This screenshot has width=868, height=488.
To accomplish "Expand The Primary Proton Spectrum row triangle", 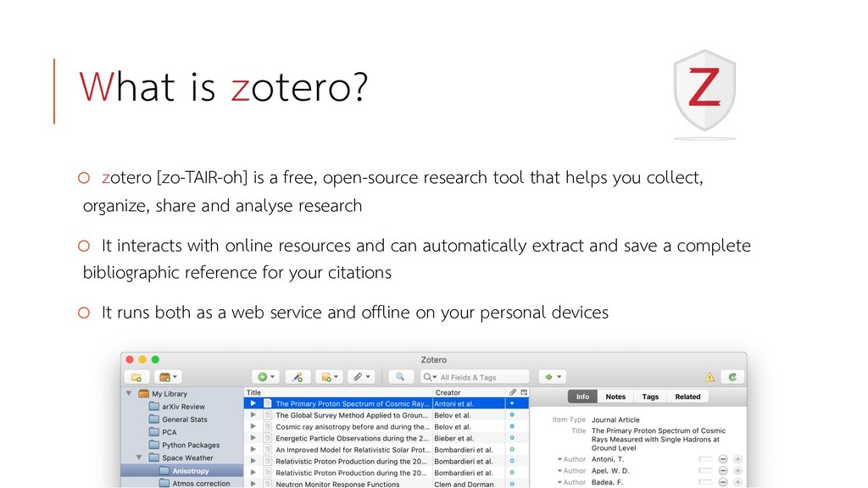I will click(253, 403).
